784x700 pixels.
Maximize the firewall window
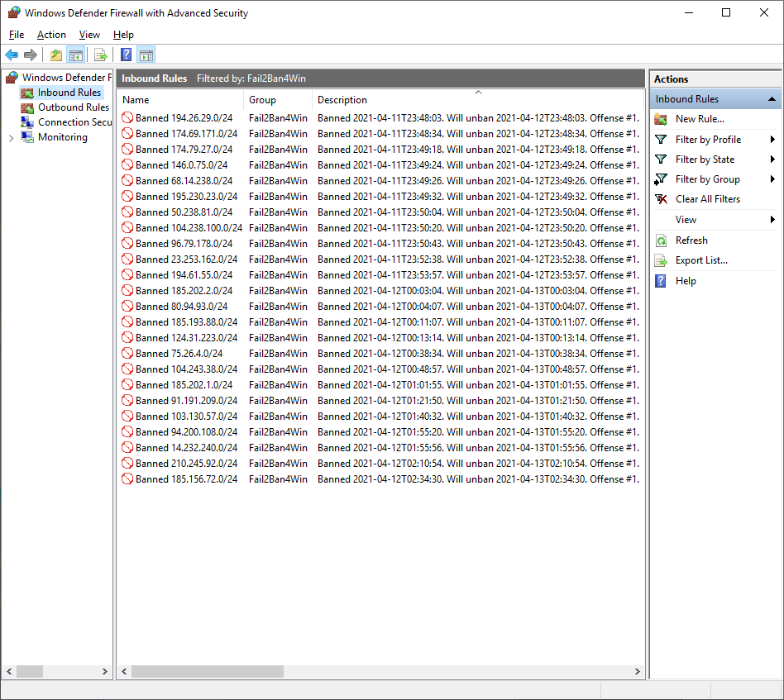pyautogui.click(x=726, y=12)
